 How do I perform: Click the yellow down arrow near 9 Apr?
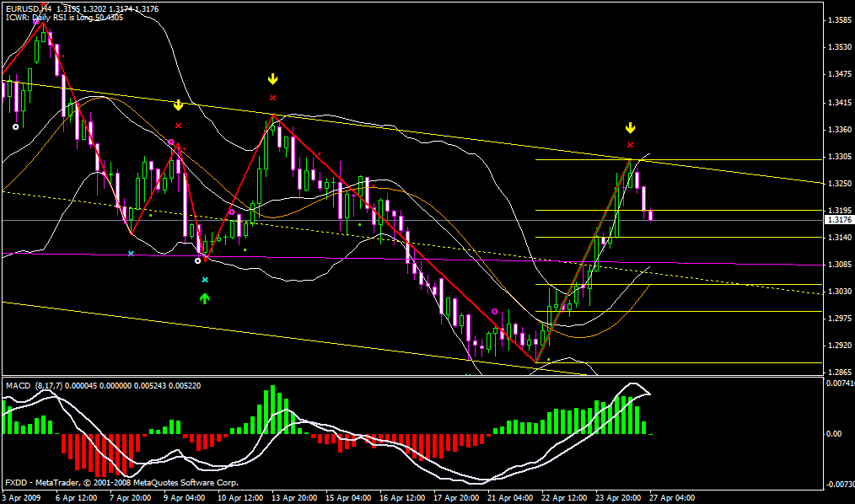click(x=178, y=106)
